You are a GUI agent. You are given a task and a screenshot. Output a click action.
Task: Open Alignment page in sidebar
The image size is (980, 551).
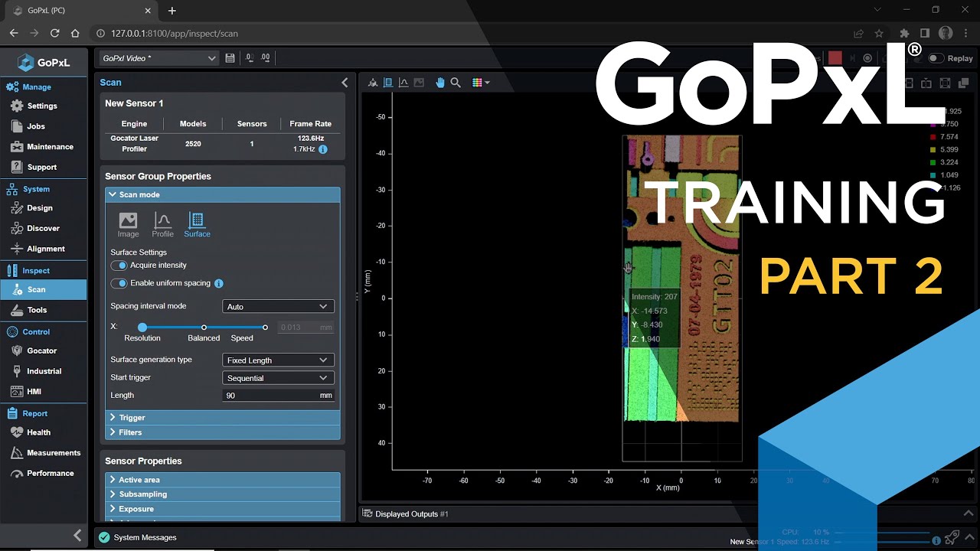point(44,249)
